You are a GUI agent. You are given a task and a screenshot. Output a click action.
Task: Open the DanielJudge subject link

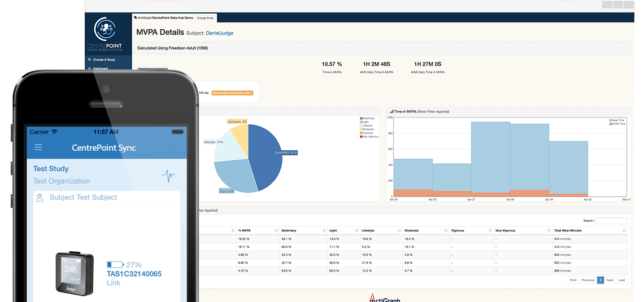click(x=220, y=33)
